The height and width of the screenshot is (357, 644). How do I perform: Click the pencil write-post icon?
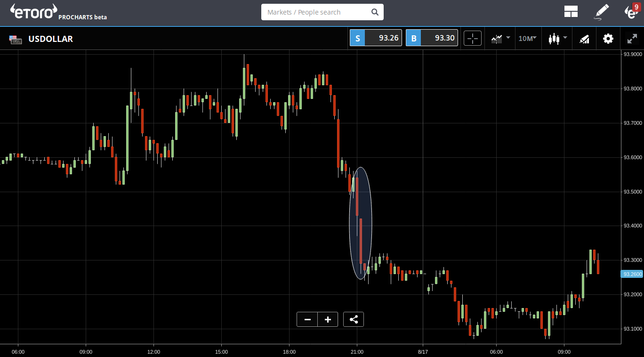tap(601, 12)
